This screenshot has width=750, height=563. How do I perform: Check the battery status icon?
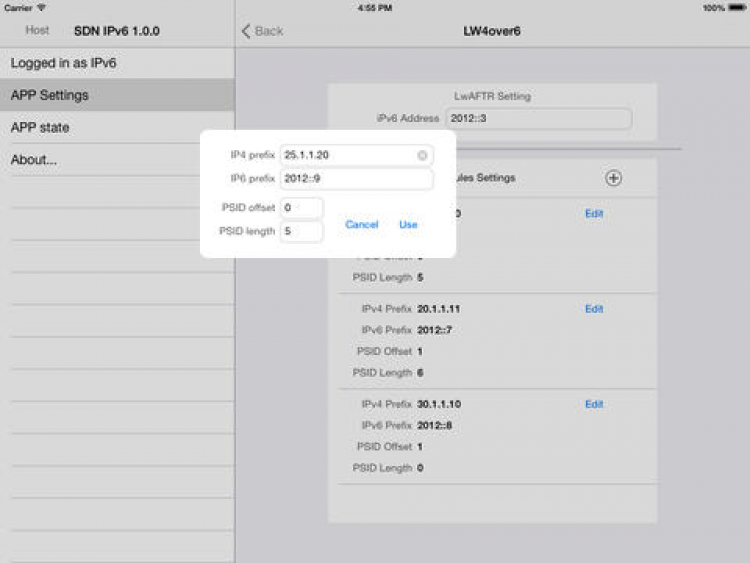click(x=737, y=8)
